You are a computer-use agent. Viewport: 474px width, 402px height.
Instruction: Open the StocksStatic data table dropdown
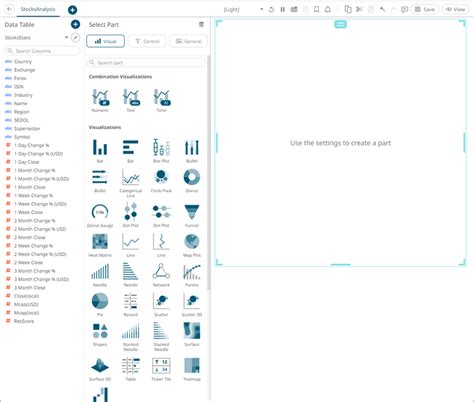pyautogui.click(x=66, y=37)
